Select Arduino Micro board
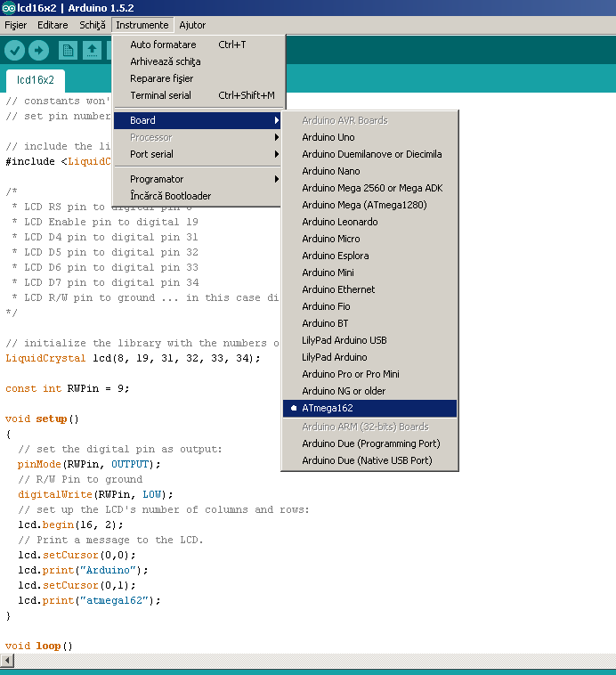Image resolution: width=616 pixels, height=675 pixels. click(x=369, y=239)
